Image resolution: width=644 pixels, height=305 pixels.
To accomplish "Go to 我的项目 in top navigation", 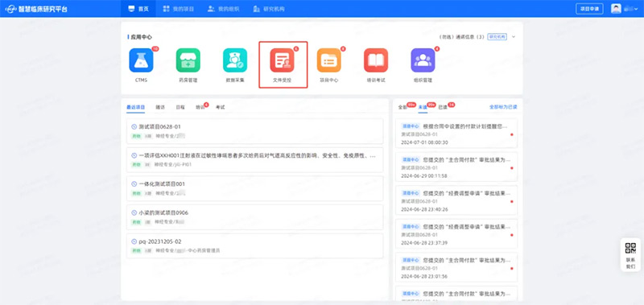I will tap(179, 9).
